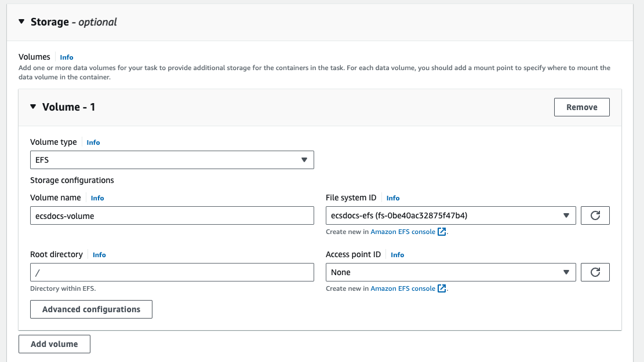Refresh the File system ID list
Image resolution: width=644 pixels, height=362 pixels.
click(595, 215)
